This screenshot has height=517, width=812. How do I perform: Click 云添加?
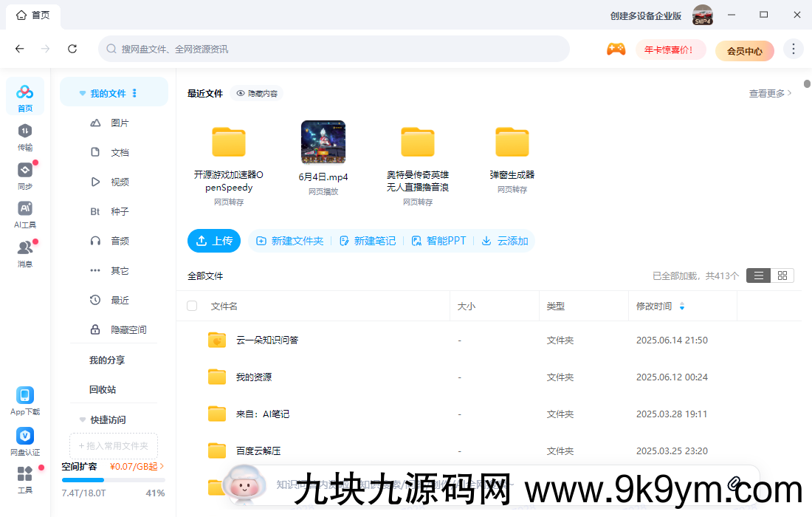[x=505, y=241]
